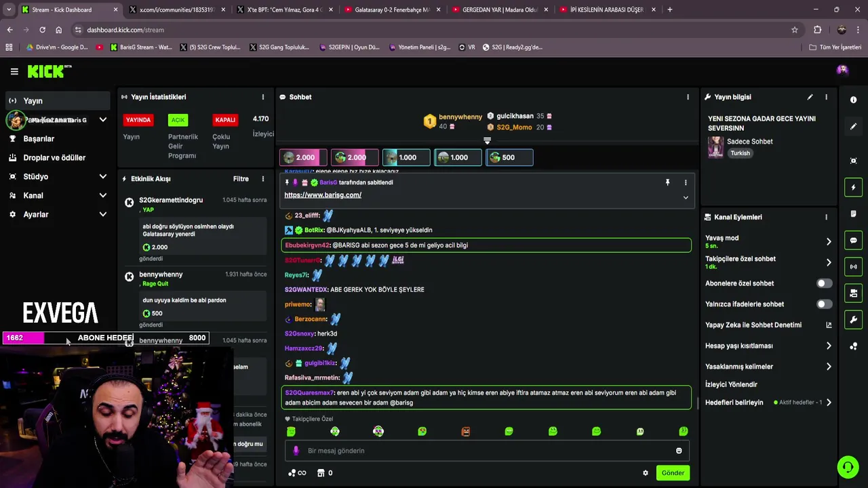Open Yavaş mod settings
This screenshot has height=488, width=868.
coord(768,241)
